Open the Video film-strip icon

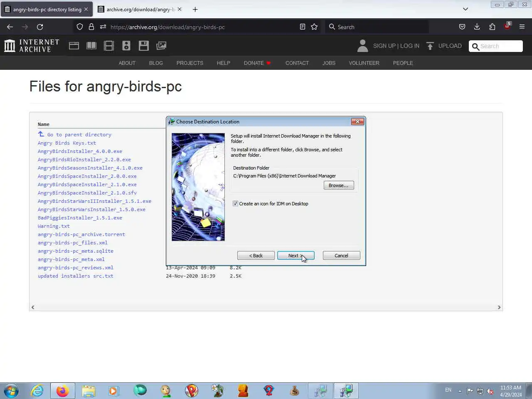pos(109,46)
